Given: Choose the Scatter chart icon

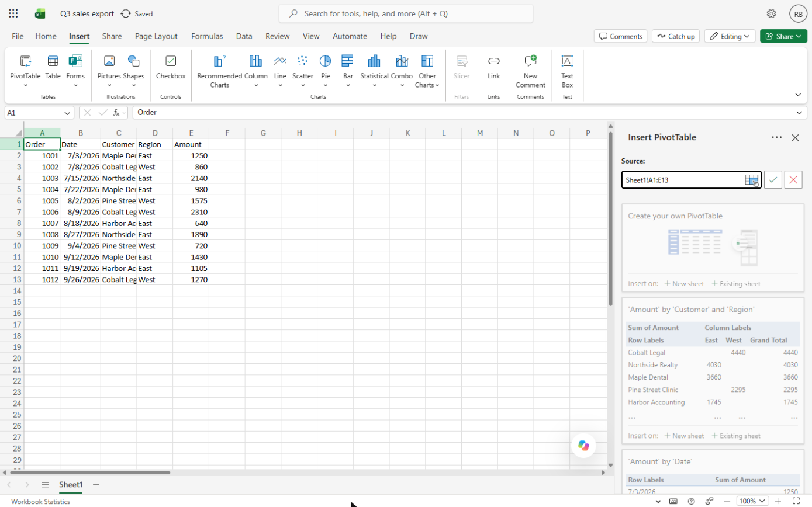Looking at the screenshot, I should (303, 61).
